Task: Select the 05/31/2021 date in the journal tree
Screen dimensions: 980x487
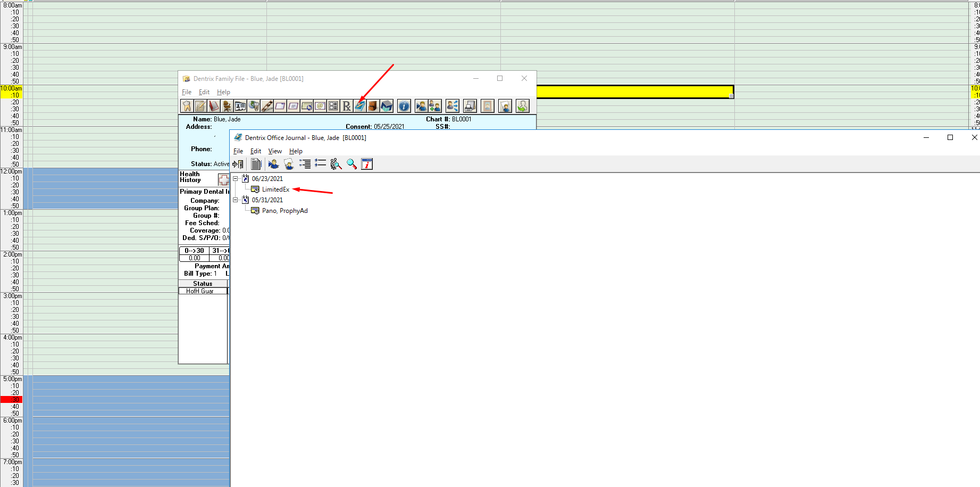Action: coord(267,200)
